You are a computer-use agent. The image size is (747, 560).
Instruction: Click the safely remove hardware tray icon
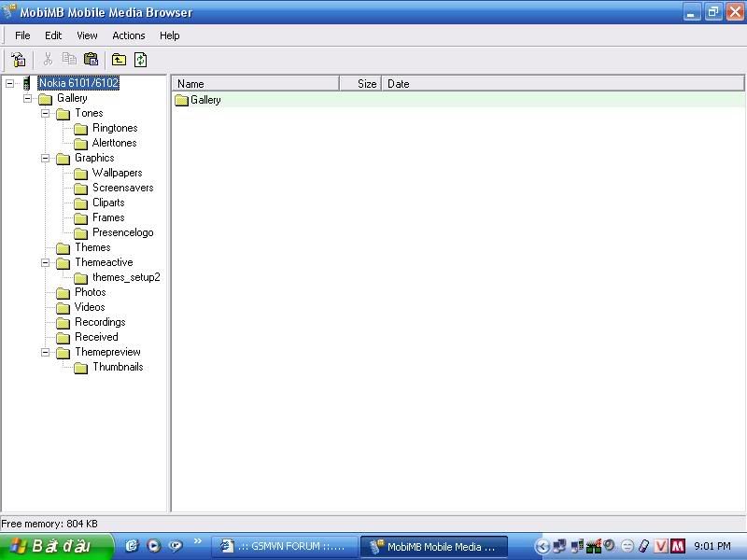tap(643, 546)
